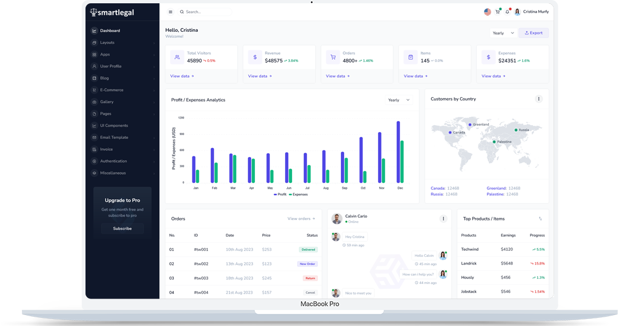Open the Yearly dropdown near Export
The height and width of the screenshot is (326, 644).
[x=503, y=33]
